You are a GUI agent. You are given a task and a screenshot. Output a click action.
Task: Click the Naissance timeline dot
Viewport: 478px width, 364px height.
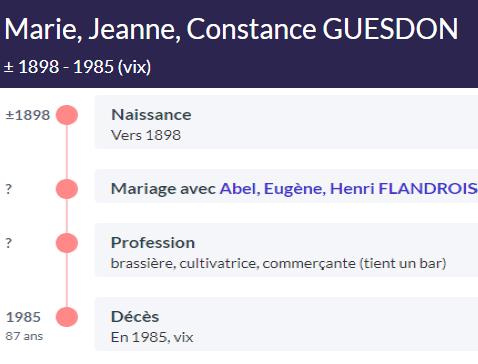point(67,115)
